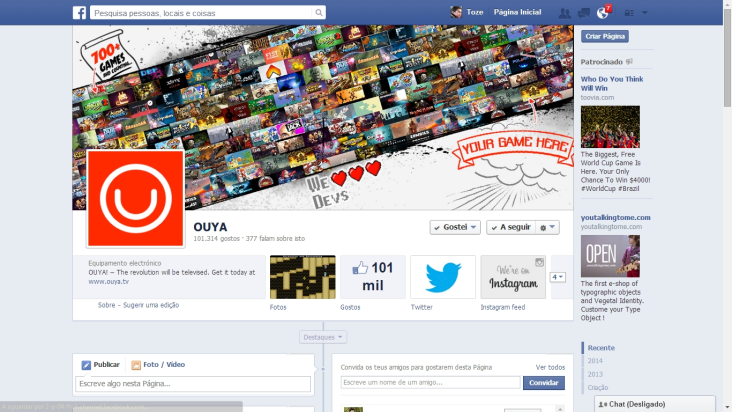This screenshot has width=732, height=412.
Task: Click the Gostos label
Action: 350,307
